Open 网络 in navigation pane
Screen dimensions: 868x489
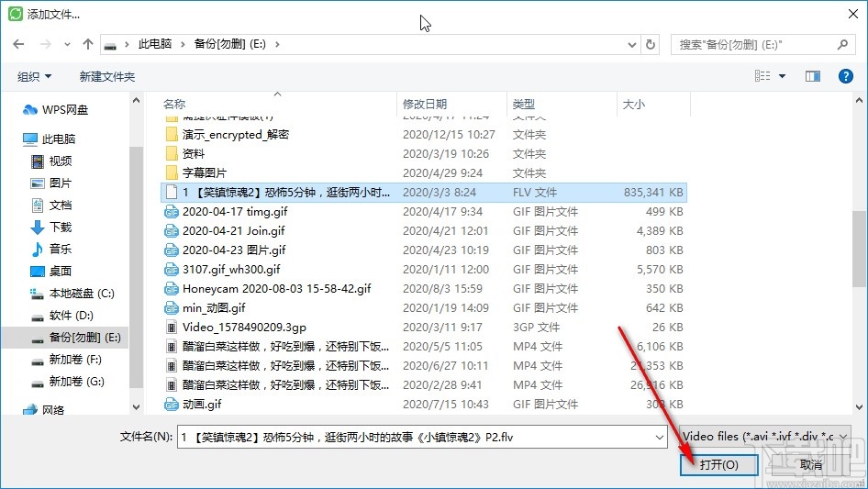(44, 410)
